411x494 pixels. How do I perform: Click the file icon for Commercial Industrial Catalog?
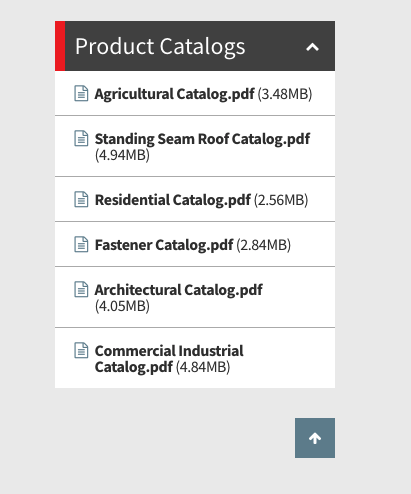click(x=81, y=350)
